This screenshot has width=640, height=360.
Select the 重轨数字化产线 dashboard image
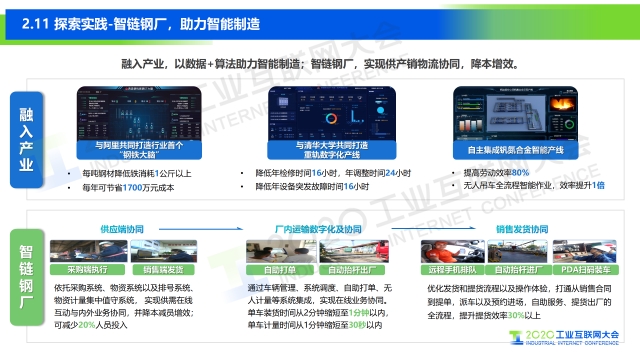click(x=331, y=114)
